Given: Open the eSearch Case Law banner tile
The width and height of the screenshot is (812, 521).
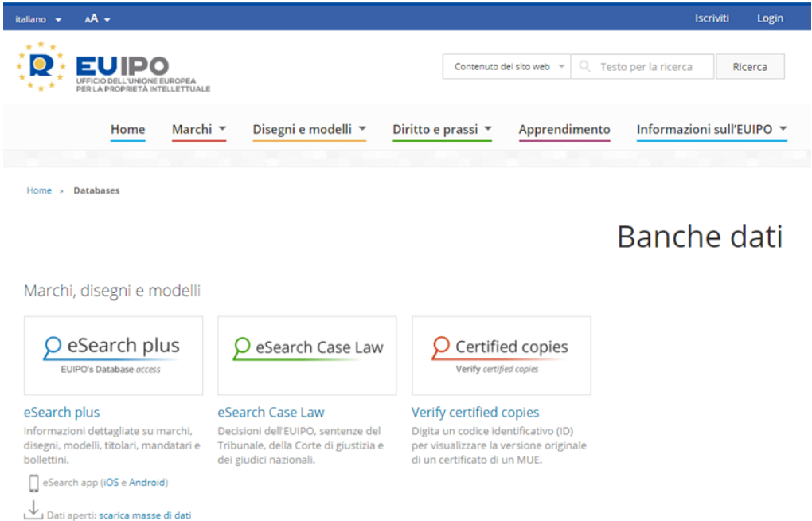Looking at the screenshot, I should tap(306, 355).
